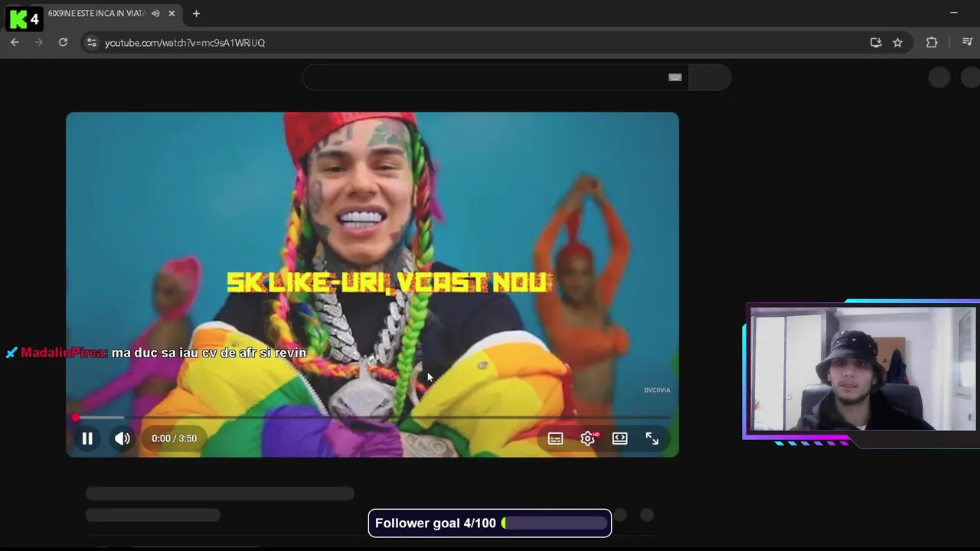This screenshot has height=551, width=980.
Task: Open the site information icon in the address bar
Action: [x=91, y=42]
